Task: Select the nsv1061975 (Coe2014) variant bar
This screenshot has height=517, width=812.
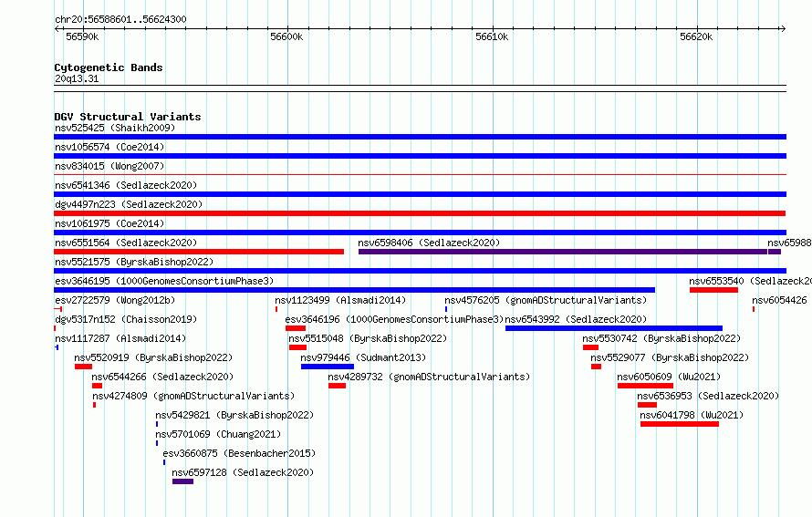Action: click(x=420, y=233)
